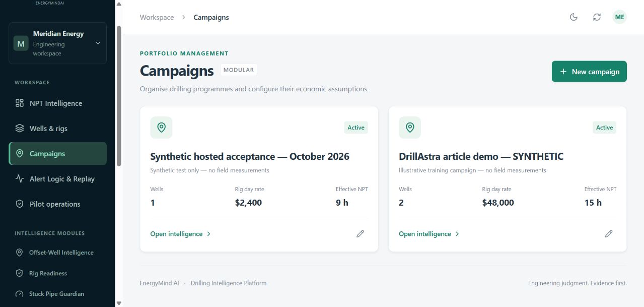Open Alert Logic & Replay

(x=57, y=179)
